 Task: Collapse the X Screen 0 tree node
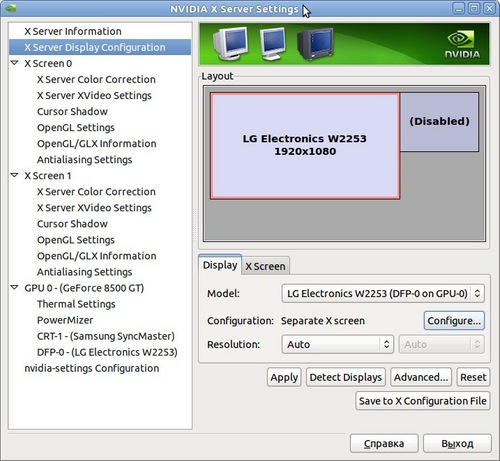pyautogui.click(x=14, y=63)
